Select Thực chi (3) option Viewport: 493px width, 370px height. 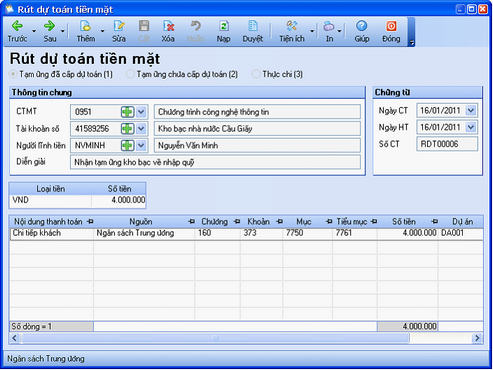click(256, 74)
